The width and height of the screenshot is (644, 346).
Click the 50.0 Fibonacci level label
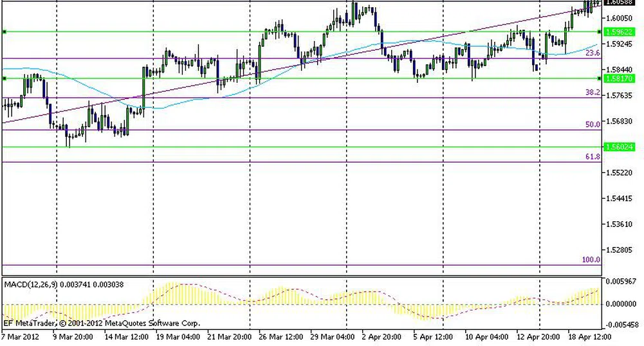[x=592, y=125]
